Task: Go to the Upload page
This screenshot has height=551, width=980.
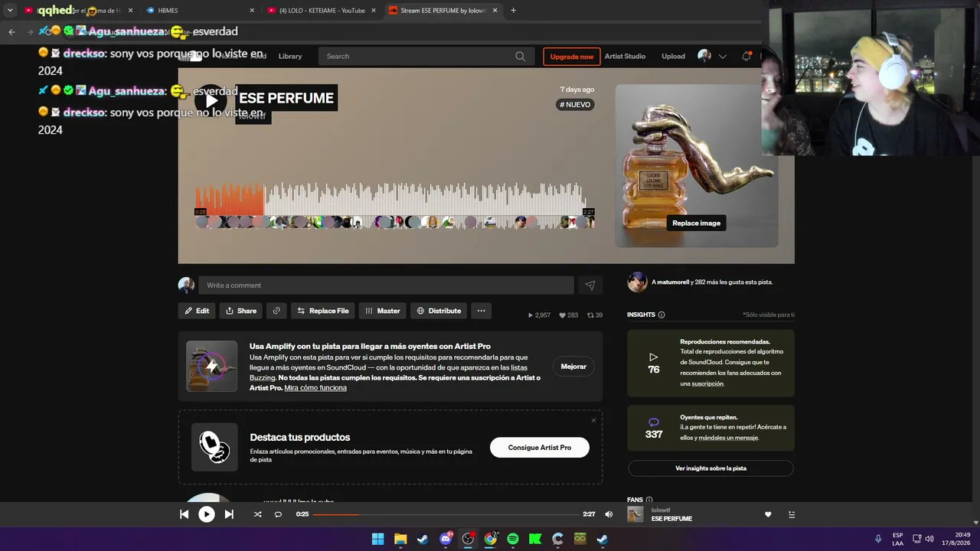Action: point(673,56)
